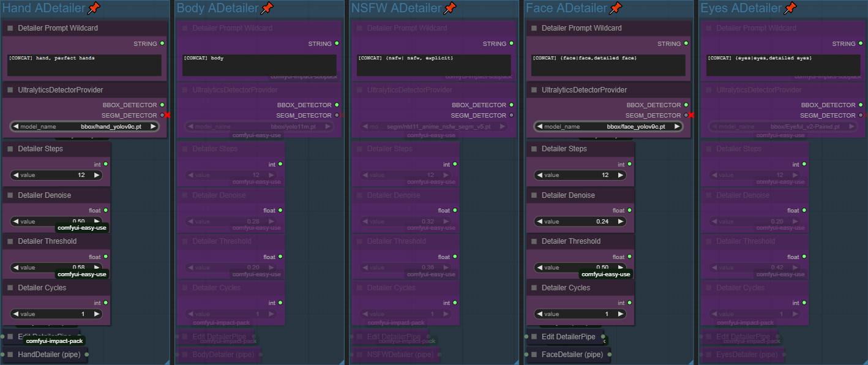This screenshot has height=365, width=868.
Task: Click collapse dot of FaceDetailer (pipe) node
Action: pyautogui.click(x=534, y=355)
